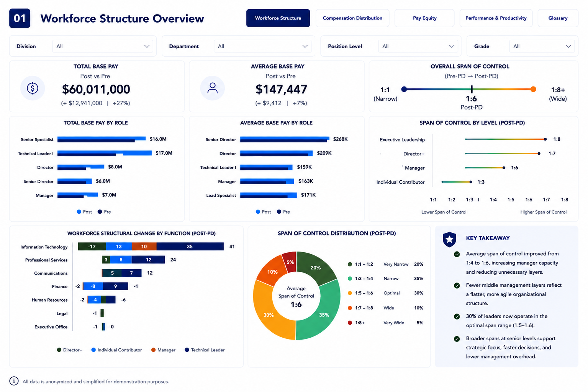Open the Department filter dropdown
The width and height of the screenshot is (588, 392).
[x=263, y=46]
